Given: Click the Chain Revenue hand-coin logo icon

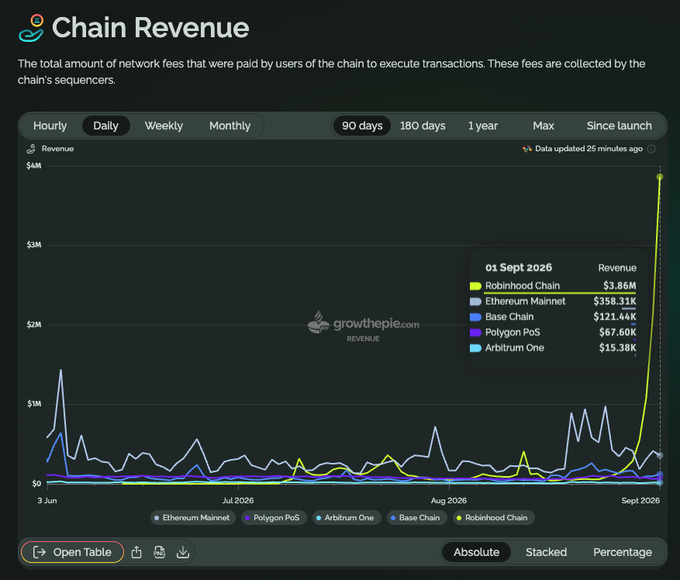Looking at the screenshot, I should coord(31,28).
